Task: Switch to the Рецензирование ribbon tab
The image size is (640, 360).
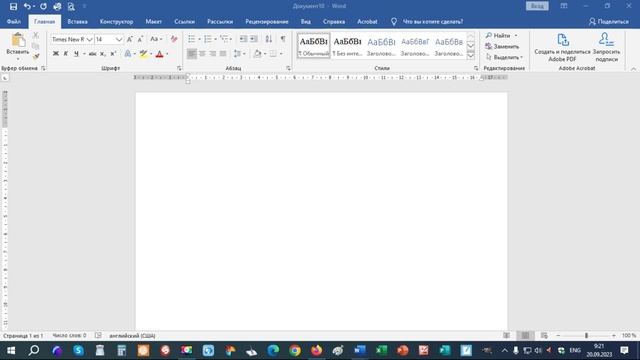Action: pos(267,22)
